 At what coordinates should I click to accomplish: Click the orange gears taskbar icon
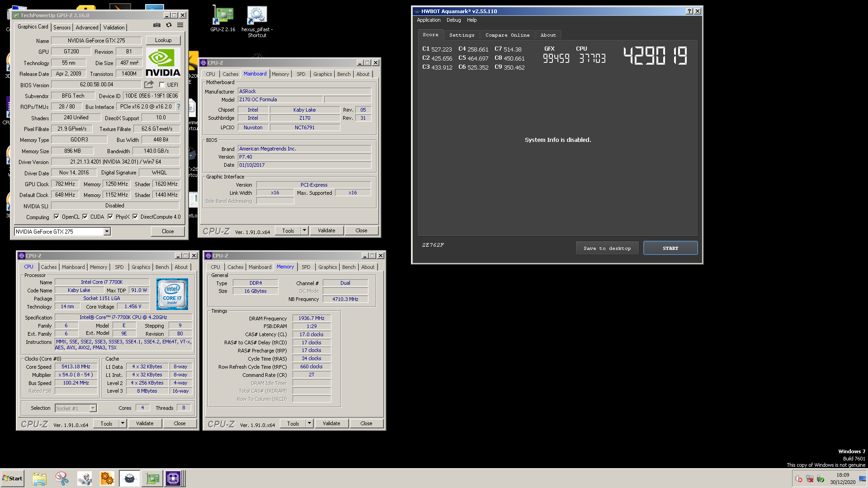click(x=107, y=479)
